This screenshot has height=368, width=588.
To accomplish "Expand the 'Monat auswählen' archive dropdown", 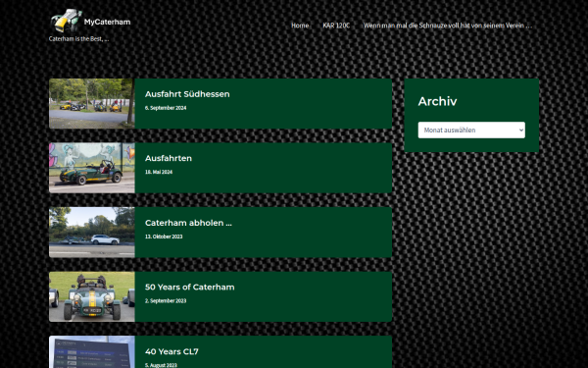I will click(x=471, y=130).
